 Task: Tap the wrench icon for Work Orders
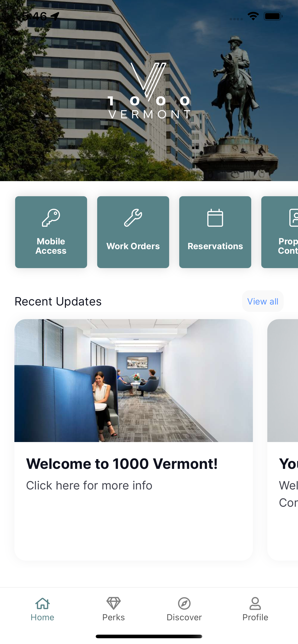133,218
